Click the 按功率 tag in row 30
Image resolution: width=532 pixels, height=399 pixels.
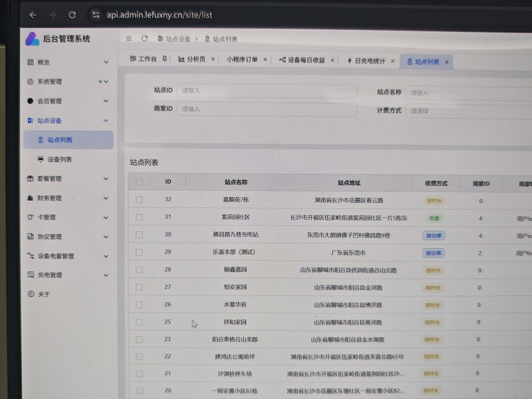pos(434,235)
